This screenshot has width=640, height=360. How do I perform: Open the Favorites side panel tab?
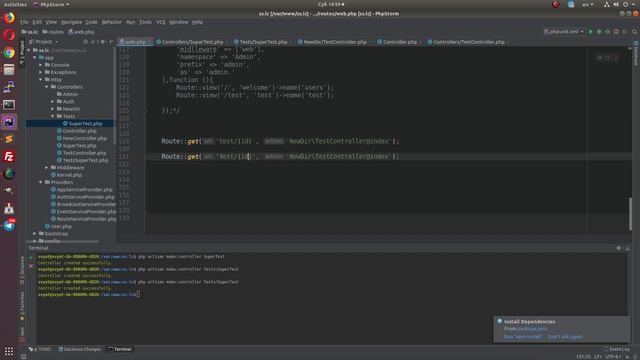point(22,306)
